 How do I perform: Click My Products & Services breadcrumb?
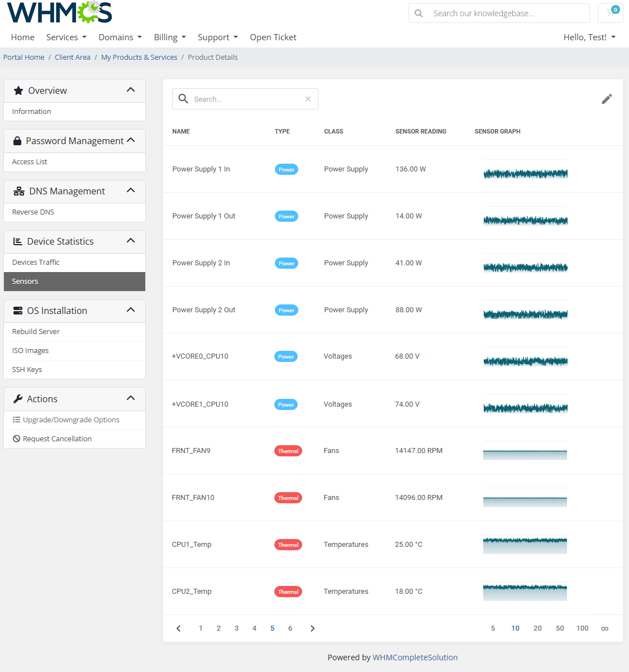(x=139, y=58)
